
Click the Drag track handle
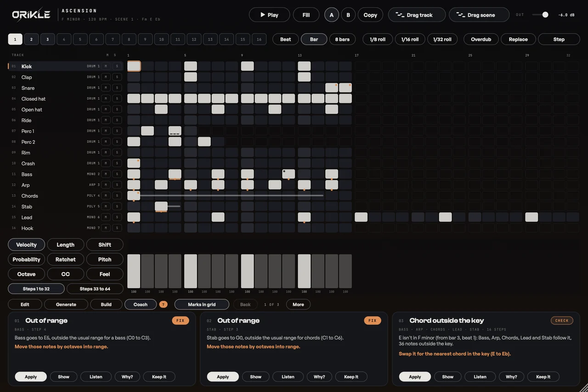[x=417, y=15]
